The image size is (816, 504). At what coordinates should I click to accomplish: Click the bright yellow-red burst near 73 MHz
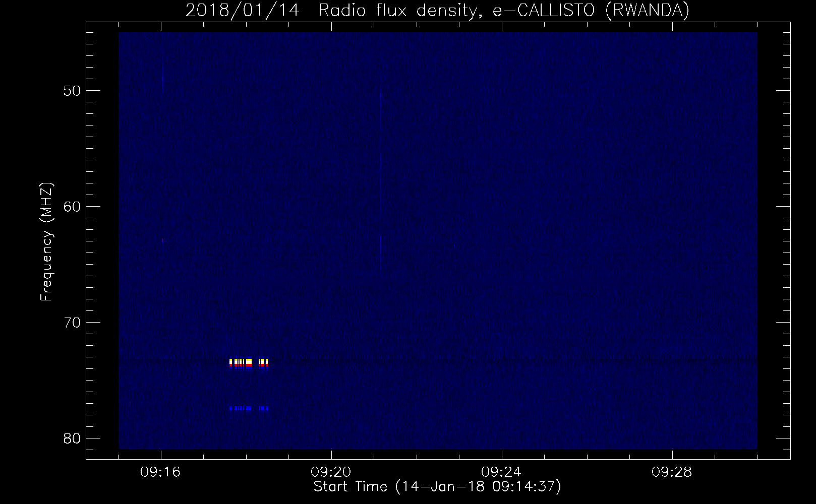point(249,363)
